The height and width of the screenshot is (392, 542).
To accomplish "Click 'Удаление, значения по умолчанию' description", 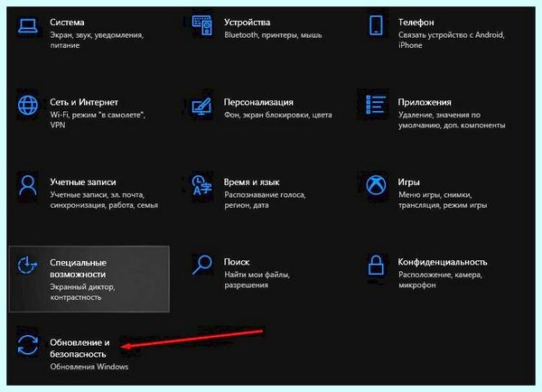I will (452, 119).
